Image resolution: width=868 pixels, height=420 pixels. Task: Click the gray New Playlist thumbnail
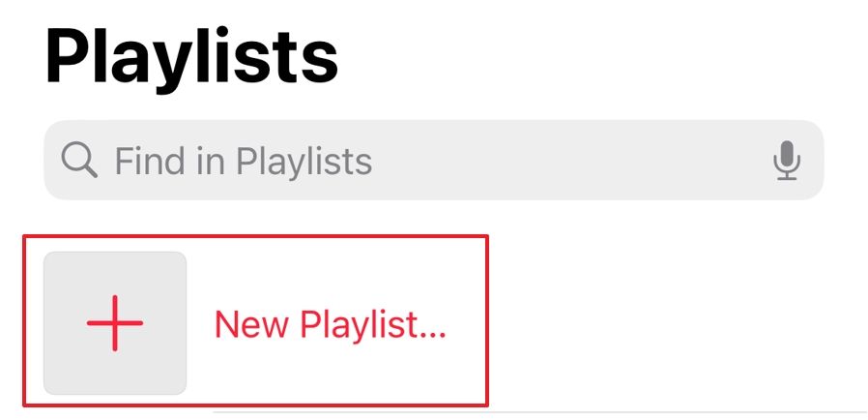tap(115, 323)
